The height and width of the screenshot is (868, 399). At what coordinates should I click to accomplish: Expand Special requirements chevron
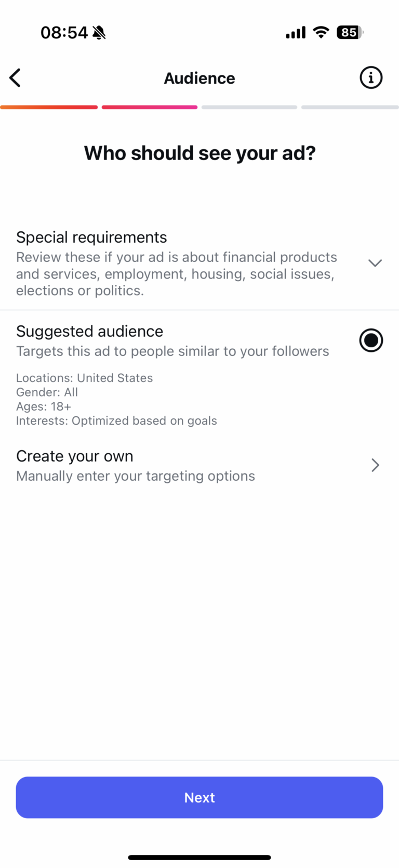click(x=375, y=263)
